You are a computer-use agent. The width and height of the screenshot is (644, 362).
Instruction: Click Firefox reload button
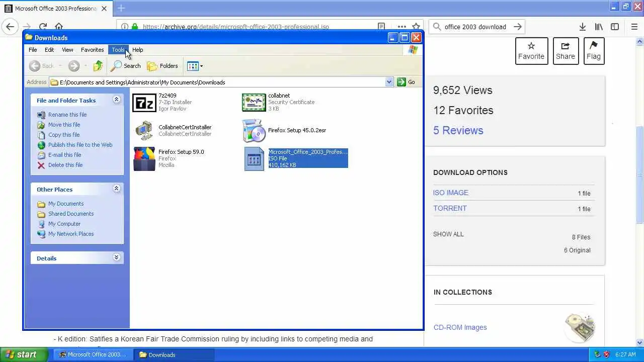point(43,27)
